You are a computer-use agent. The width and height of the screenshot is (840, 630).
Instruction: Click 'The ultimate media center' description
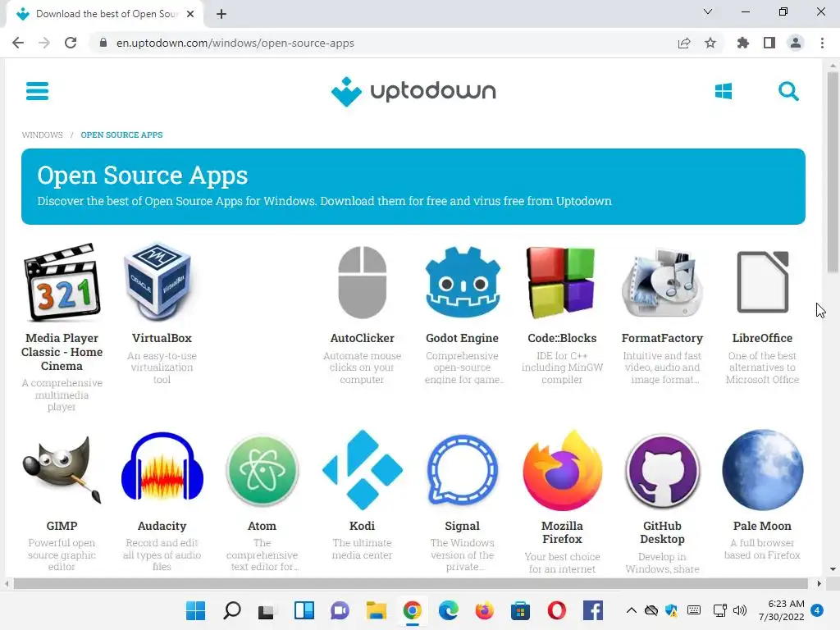click(x=362, y=549)
